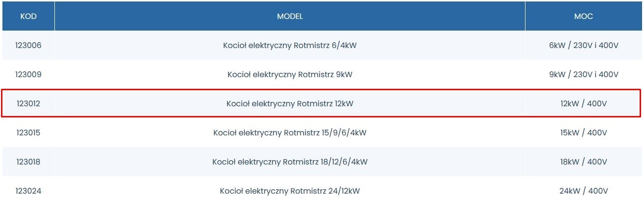Image resolution: width=644 pixels, height=198 pixels.
Task: Click the 24kW / 400V power cell
Action: 583,191
